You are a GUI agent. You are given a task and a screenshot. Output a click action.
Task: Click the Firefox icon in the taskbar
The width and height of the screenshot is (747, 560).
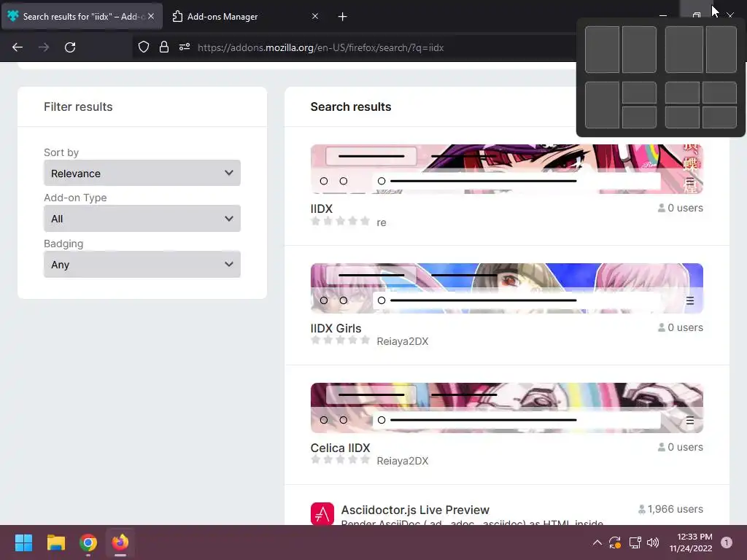120,542
